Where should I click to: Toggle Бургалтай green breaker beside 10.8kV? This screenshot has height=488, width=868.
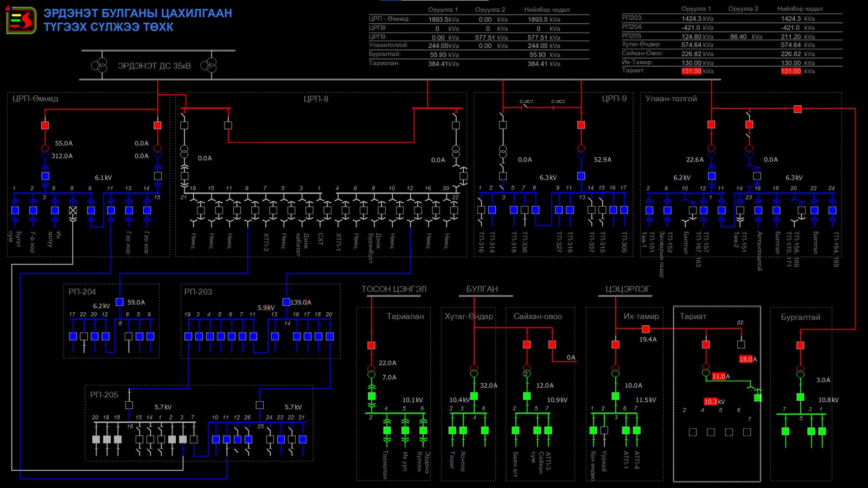coord(800,397)
